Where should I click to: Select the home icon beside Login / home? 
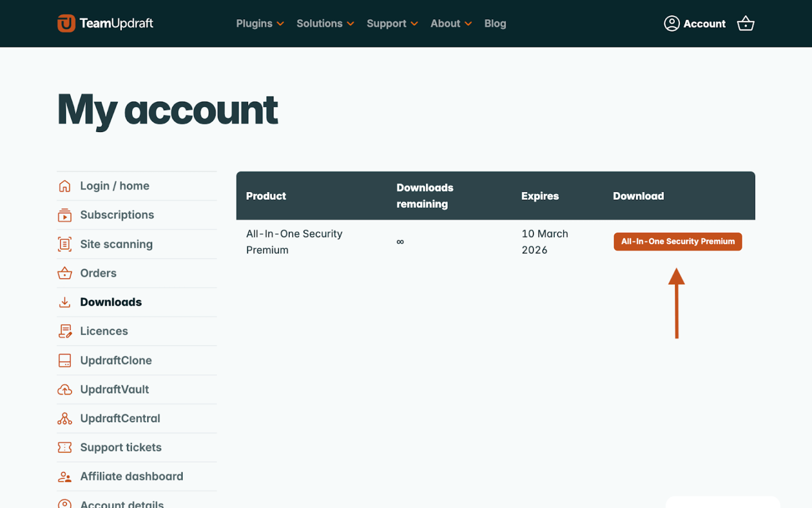coord(64,185)
